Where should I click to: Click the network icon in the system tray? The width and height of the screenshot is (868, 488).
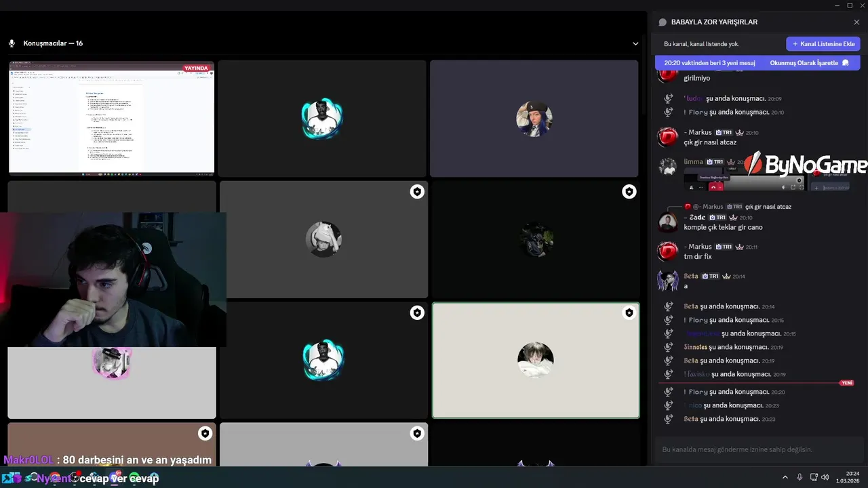coord(814,477)
